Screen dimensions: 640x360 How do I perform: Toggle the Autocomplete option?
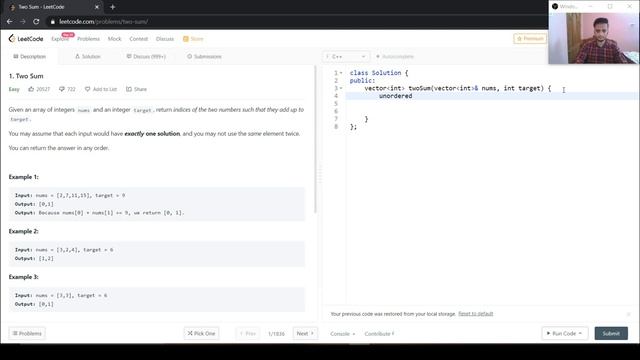395,56
